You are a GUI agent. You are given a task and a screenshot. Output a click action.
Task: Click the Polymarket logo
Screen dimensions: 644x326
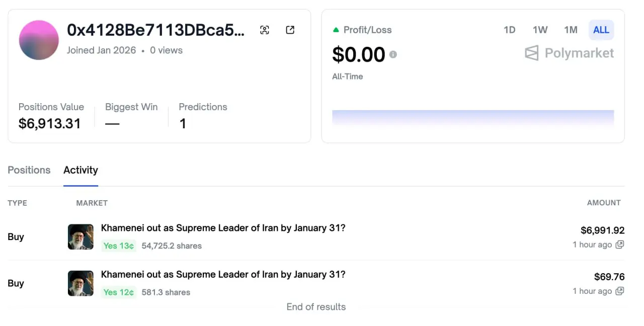click(569, 53)
